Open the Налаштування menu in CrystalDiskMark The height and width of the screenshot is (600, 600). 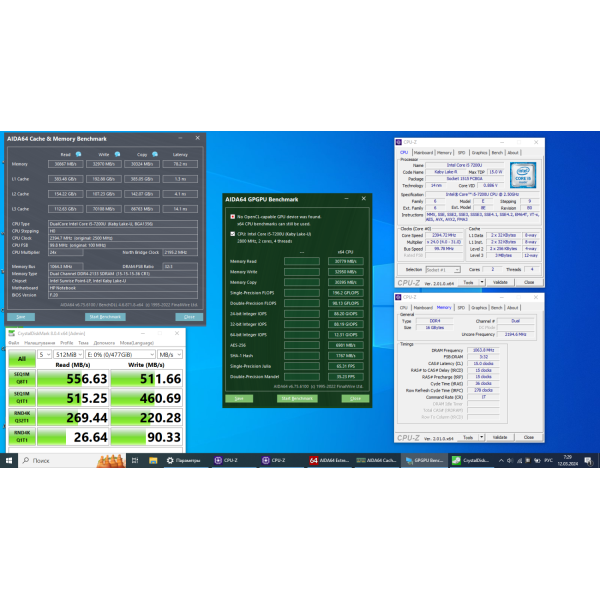tap(39, 343)
